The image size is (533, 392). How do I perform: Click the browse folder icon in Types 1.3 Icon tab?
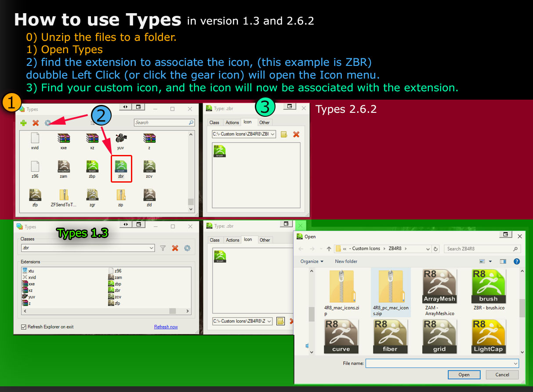(x=280, y=321)
